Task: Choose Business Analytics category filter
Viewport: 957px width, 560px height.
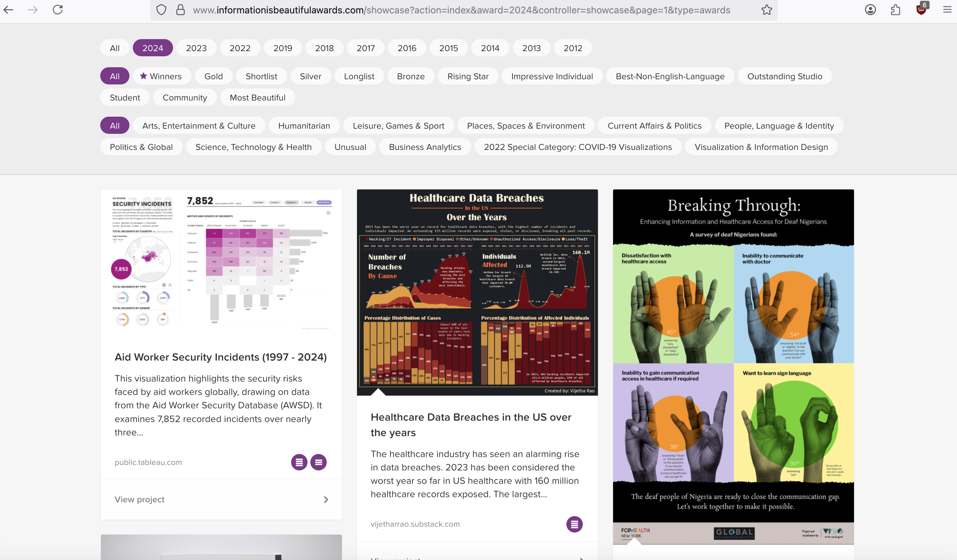Action: [425, 147]
